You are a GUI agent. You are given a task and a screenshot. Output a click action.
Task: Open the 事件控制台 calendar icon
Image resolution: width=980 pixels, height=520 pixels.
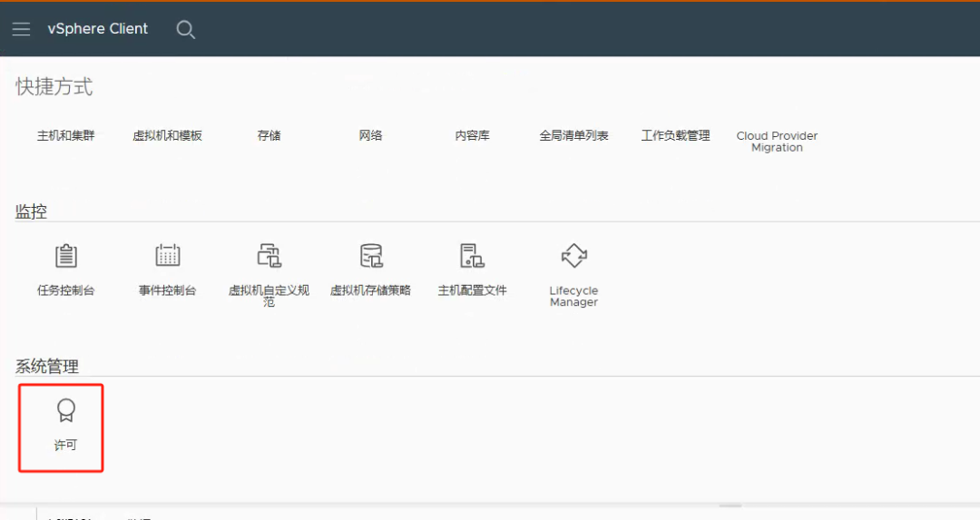[168, 256]
